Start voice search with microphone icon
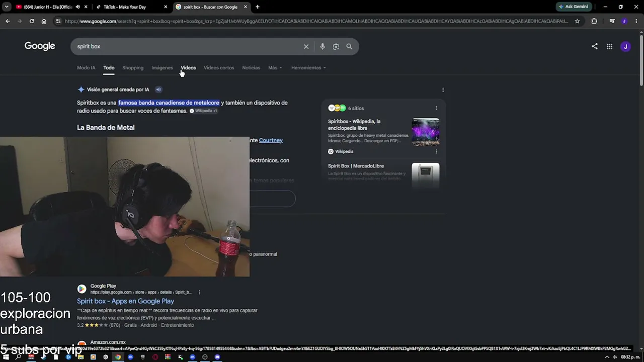644x362 pixels. click(x=323, y=46)
